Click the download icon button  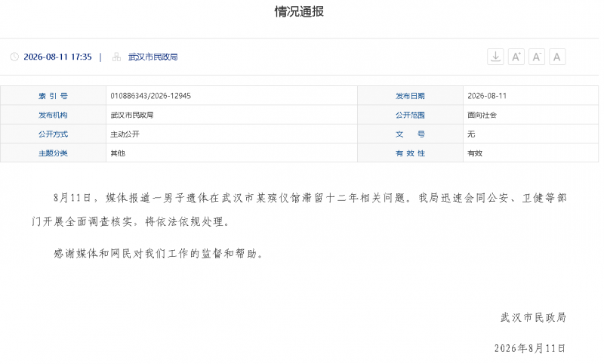click(495, 57)
